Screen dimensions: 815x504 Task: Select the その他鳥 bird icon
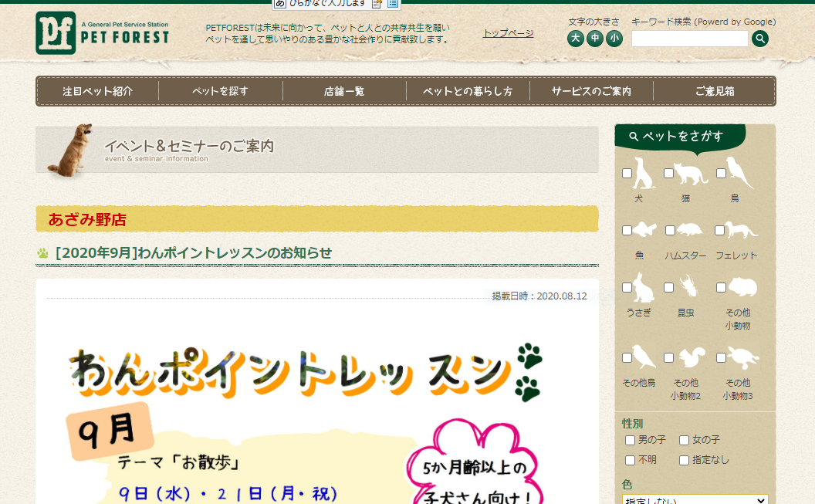(x=644, y=357)
